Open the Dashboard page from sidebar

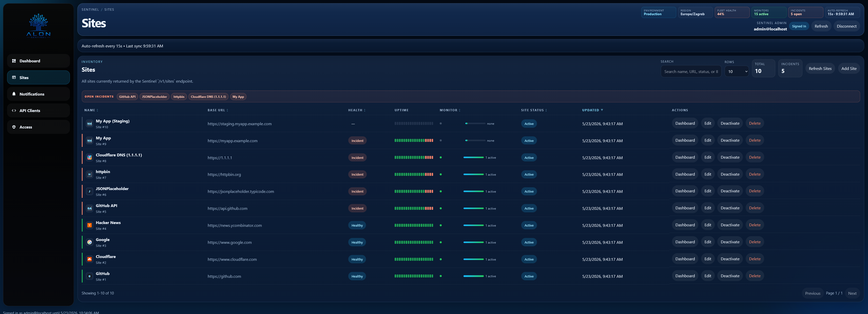point(38,61)
